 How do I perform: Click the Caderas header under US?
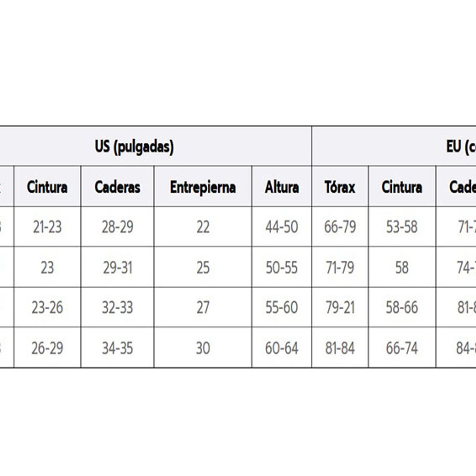pyautogui.click(x=117, y=187)
